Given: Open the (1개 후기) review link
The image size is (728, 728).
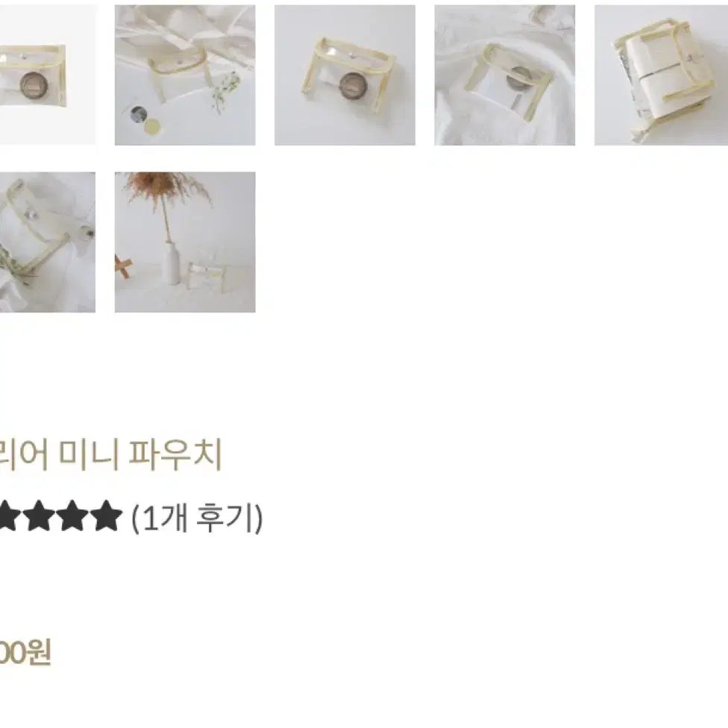Looking at the screenshot, I should click(x=198, y=518).
